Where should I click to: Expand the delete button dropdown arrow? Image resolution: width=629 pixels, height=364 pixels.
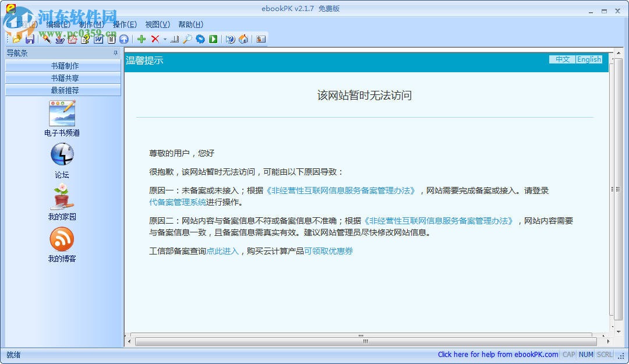[x=164, y=39]
